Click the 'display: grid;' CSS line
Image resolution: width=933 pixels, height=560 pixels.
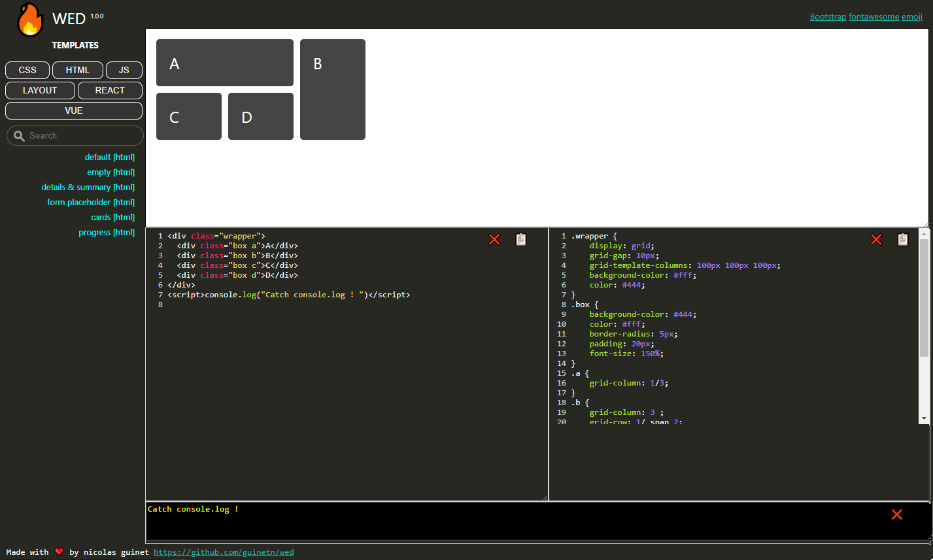(622, 246)
